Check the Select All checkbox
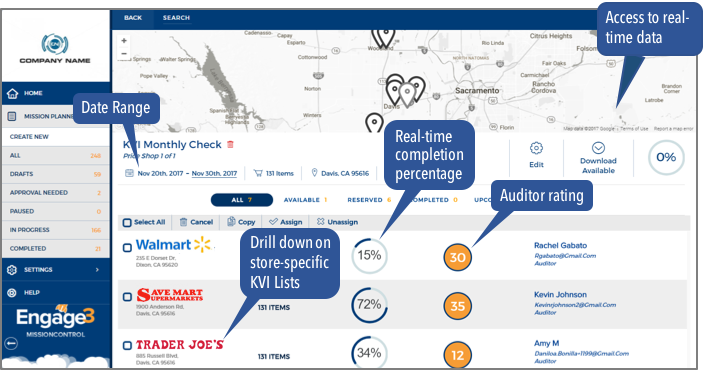 127,223
